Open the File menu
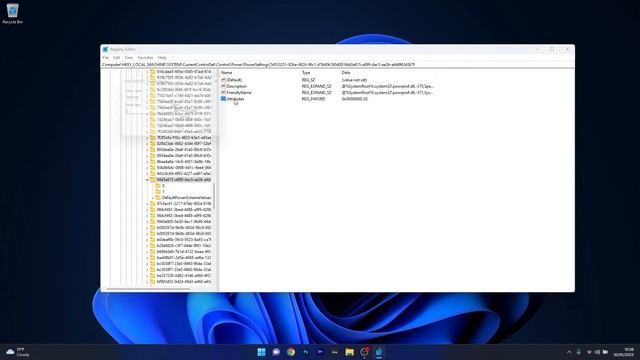Screen dimensions: 640x360 (106, 58)
